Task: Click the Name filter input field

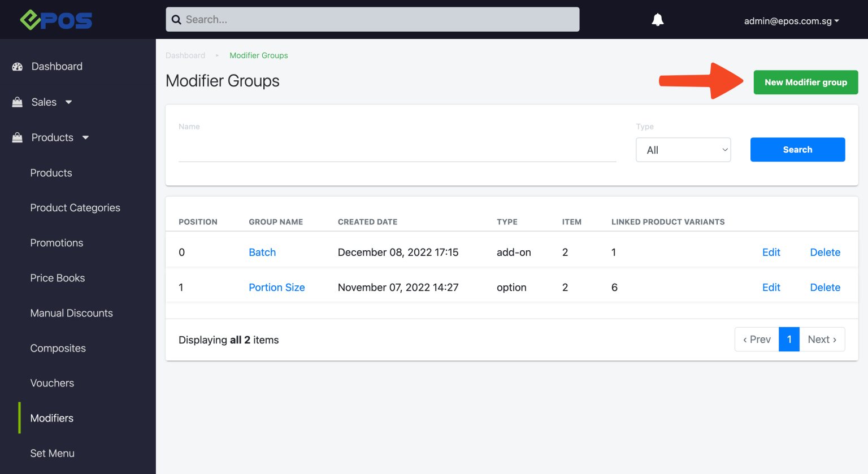Action: click(x=397, y=151)
